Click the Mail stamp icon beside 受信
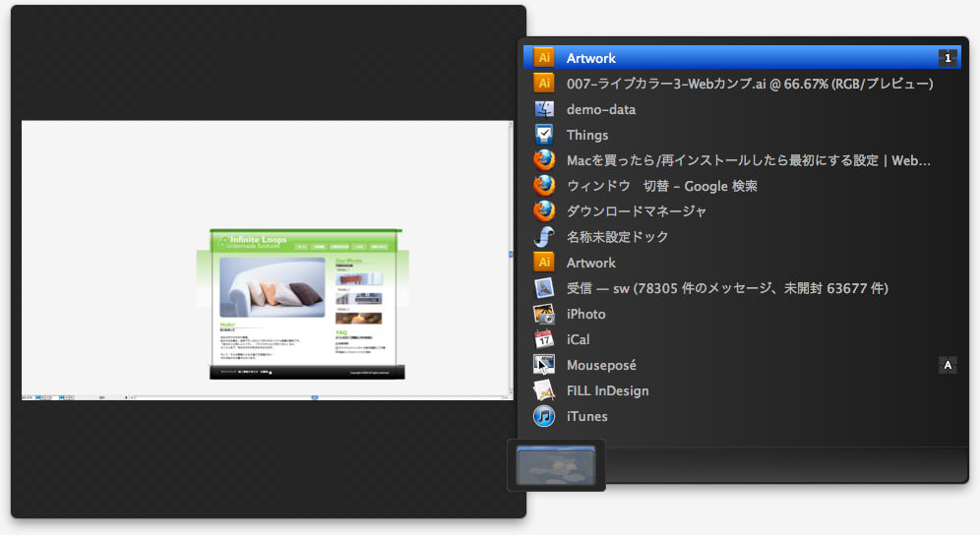This screenshot has width=980, height=535. (544, 288)
